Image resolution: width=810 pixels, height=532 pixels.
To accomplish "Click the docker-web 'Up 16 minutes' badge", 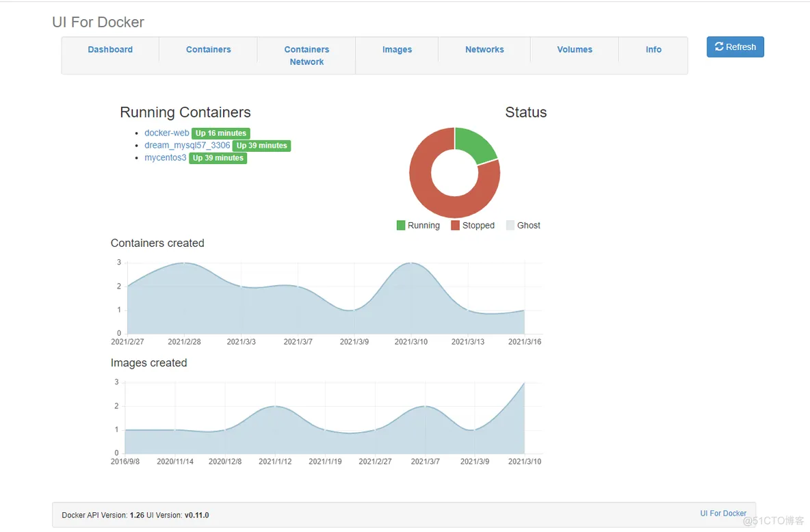I will [220, 133].
